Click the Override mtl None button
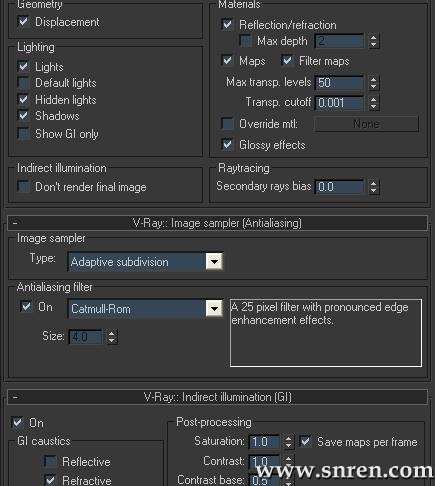 coord(366,124)
